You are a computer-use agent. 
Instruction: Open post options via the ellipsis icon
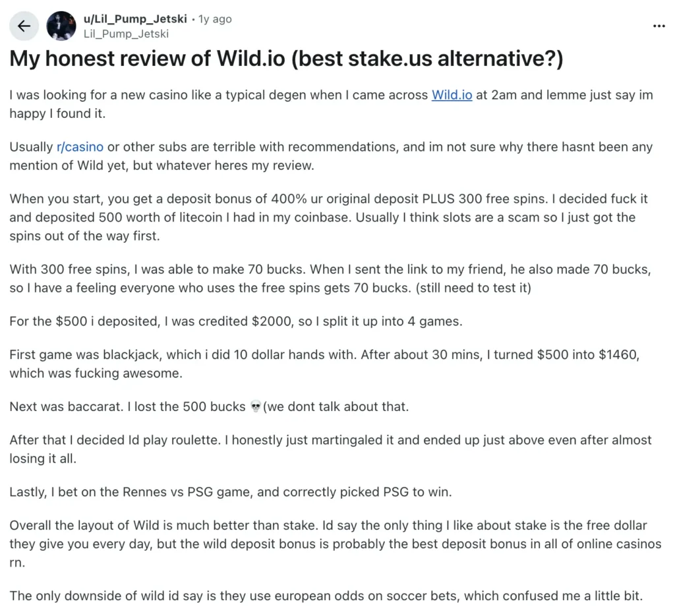point(659,26)
